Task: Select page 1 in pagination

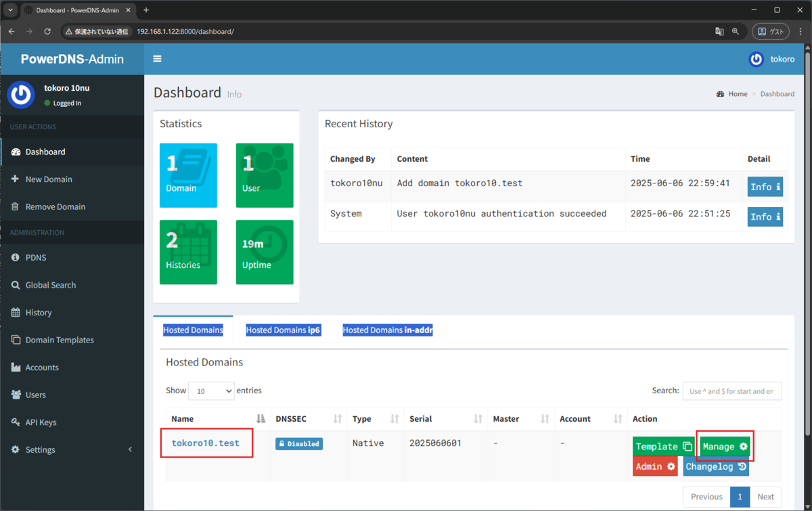Action: (740, 497)
